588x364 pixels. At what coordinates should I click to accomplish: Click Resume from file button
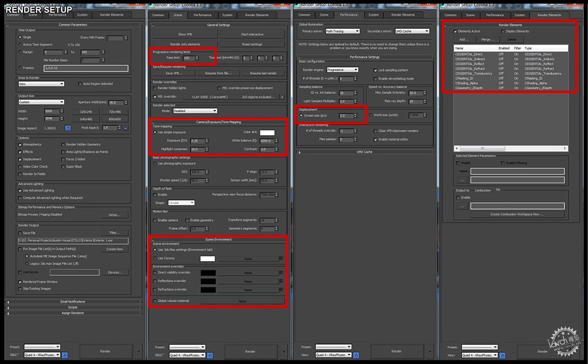(x=218, y=74)
